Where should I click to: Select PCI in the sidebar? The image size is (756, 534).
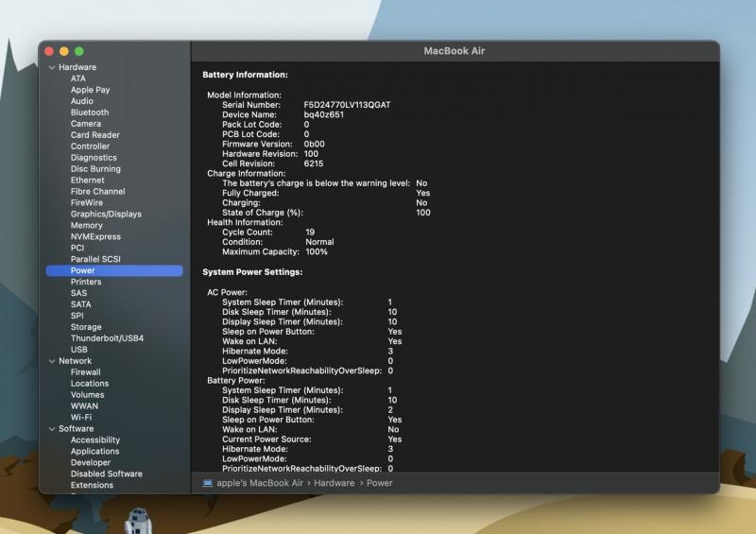click(x=77, y=248)
